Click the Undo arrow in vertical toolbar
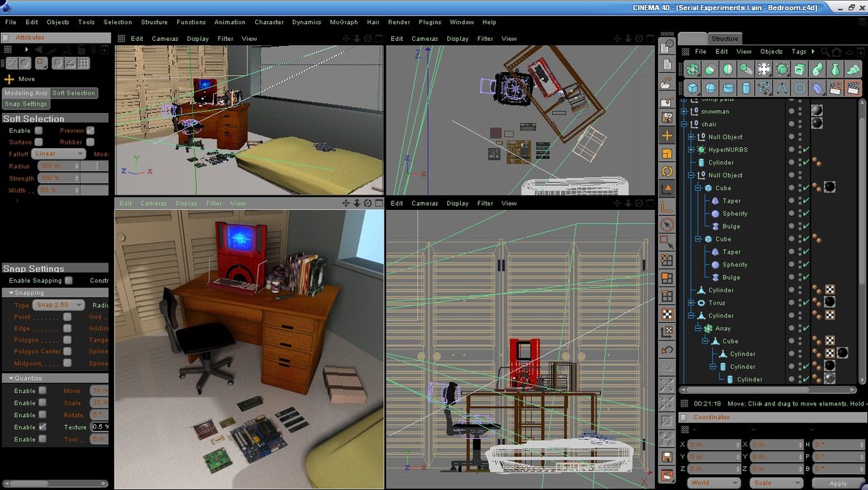The width and height of the screenshot is (868, 490). coord(667,349)
